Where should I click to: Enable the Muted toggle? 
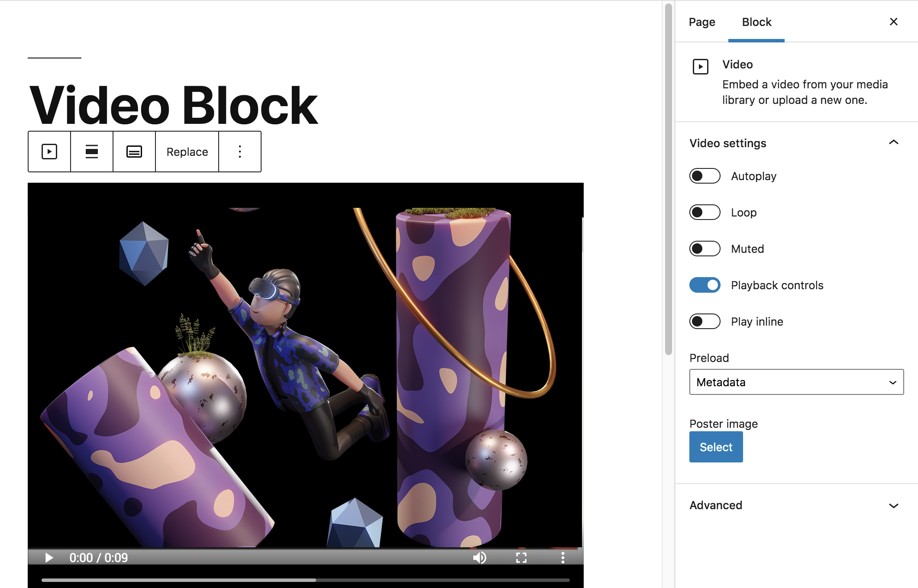point(705,249)
